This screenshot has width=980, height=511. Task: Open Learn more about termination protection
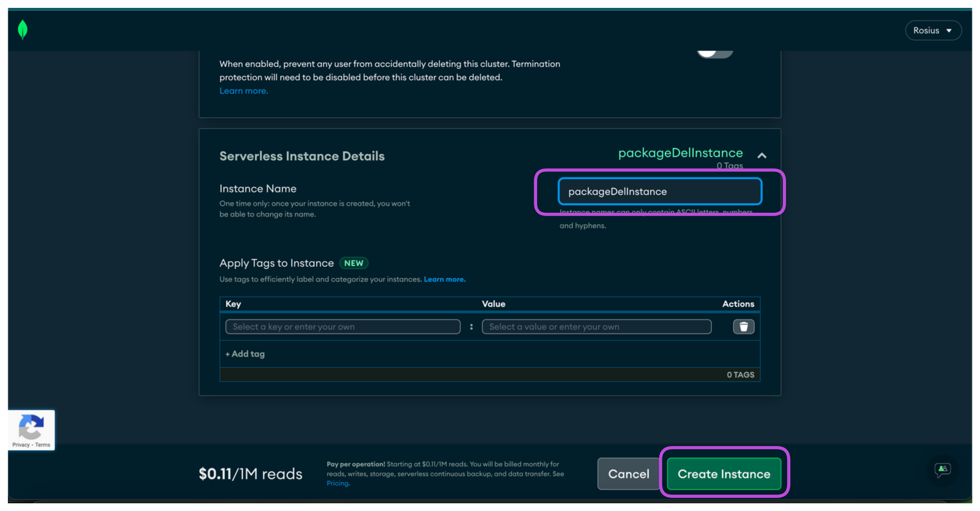pos(243,91)
